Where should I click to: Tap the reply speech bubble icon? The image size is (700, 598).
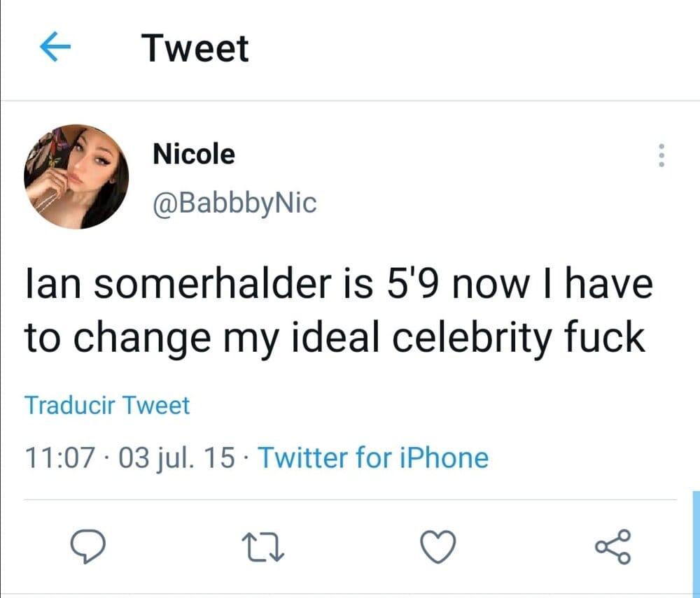tap(87, 546)
